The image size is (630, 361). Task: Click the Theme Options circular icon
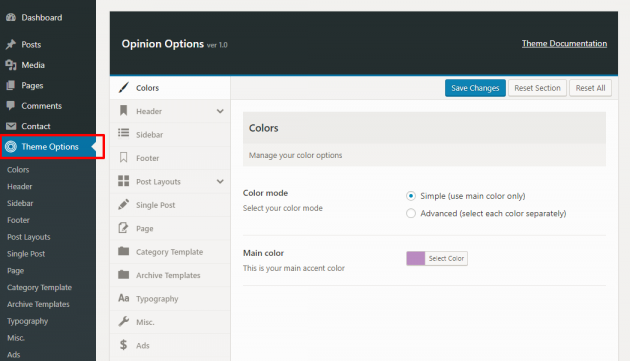11,147
